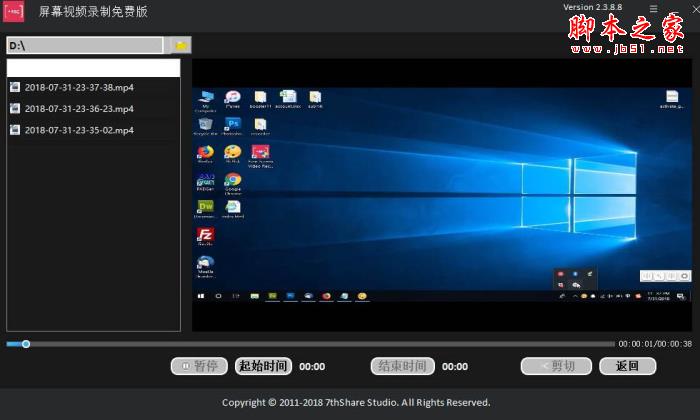Click Firefox icon in preview desktop

pyautogui.click(x=205, y=153)
